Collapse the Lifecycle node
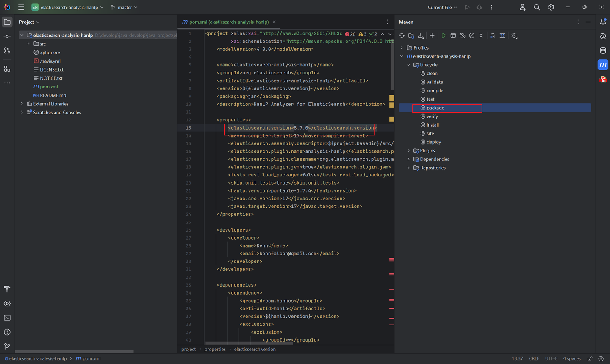Screen dimensions: 610x364 tap(408, 64)
